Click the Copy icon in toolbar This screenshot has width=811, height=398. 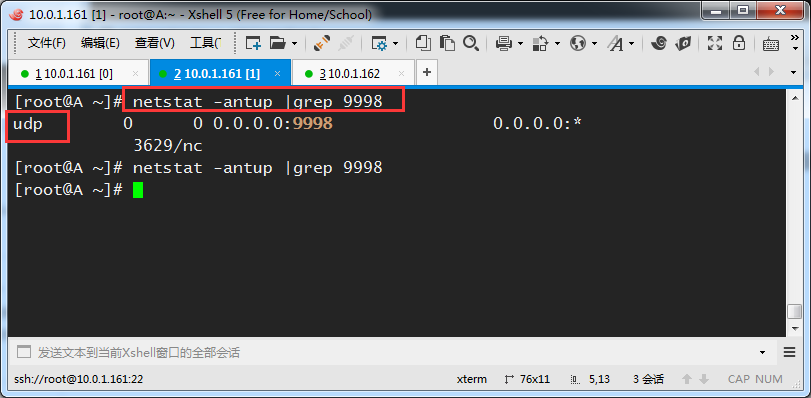(x=423, y=43)
